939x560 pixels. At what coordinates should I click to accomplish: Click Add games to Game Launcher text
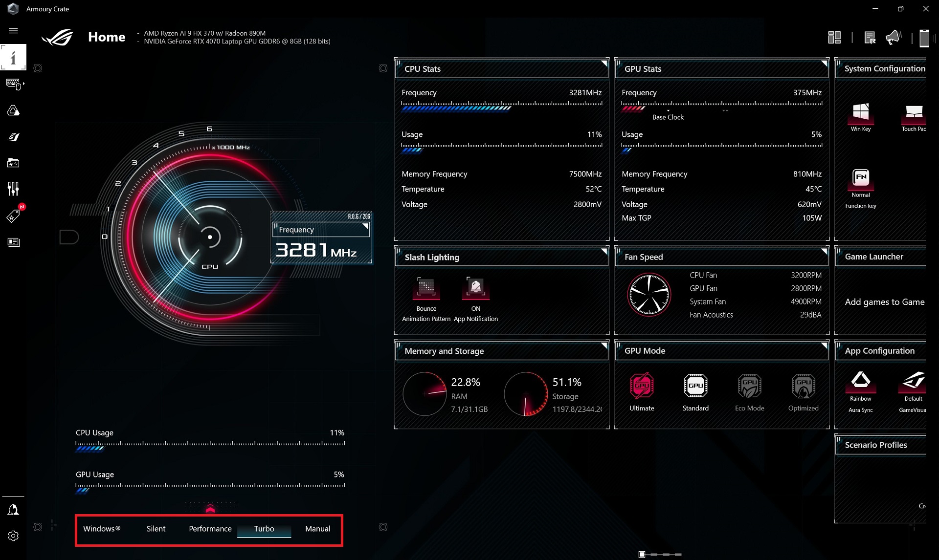pyautogui.click(x=885, y=302)
